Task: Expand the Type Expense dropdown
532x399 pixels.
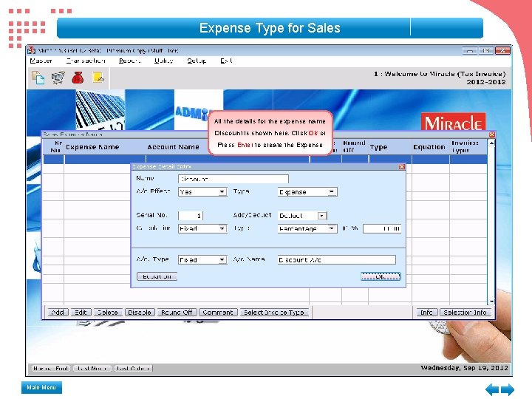Action: tap(332, 192)
